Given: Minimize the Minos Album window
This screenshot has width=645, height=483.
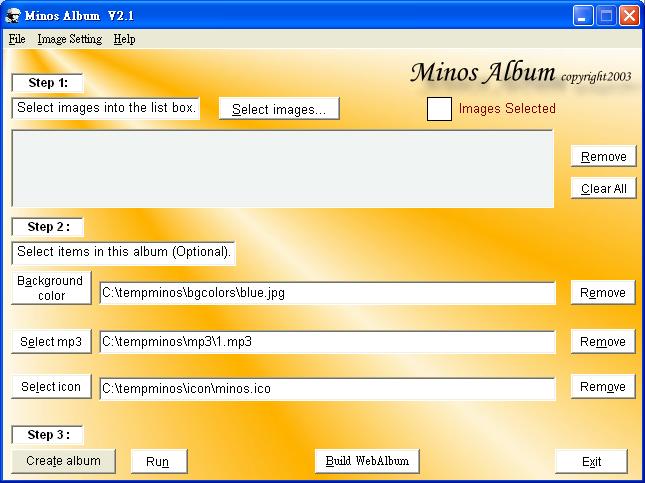Looking at the screenshot, I should click(x=582, y=16).
